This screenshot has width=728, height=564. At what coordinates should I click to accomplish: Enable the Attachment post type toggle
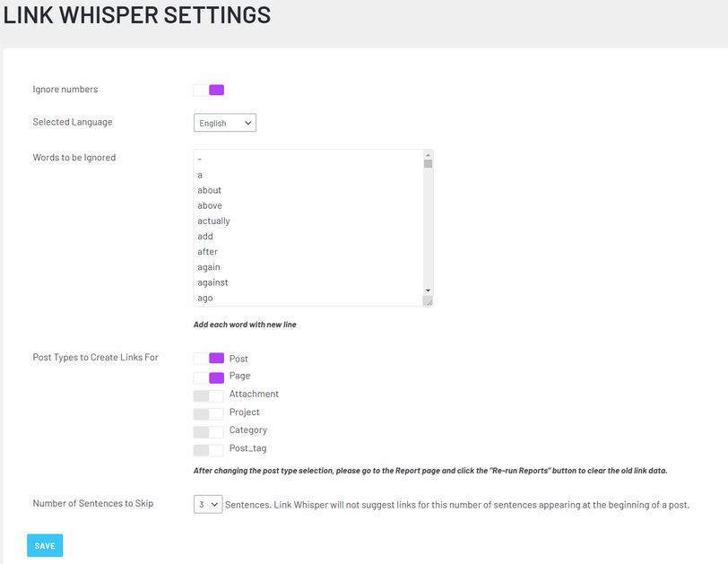[x=209, y=395]
